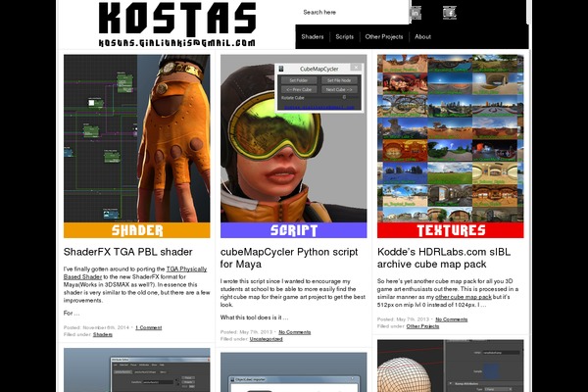The image size is (588, 392).
Task: Click the Search here input field
Action: [352, 13]
